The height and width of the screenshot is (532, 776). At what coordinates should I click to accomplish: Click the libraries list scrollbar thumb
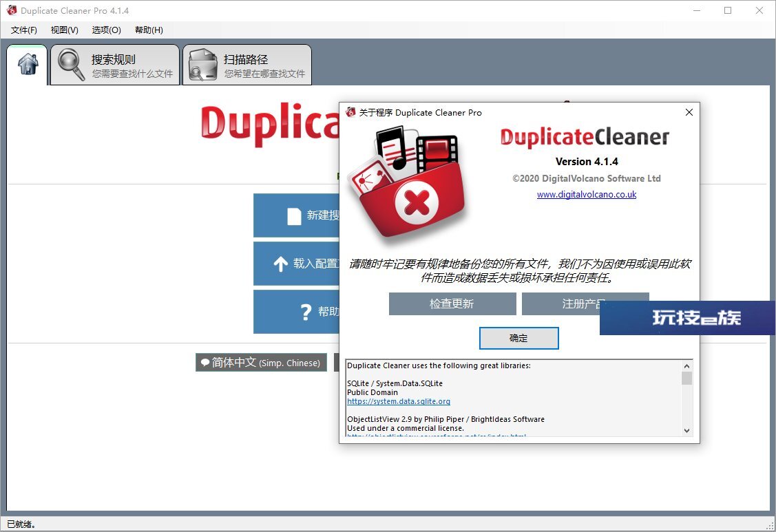(x=686, y=378)
